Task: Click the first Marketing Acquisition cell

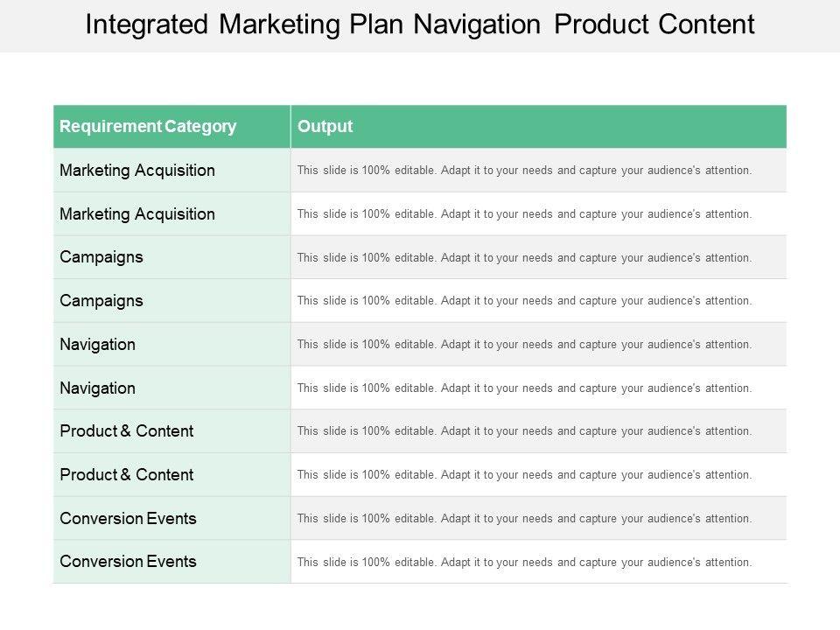Action: click(137, 170)
